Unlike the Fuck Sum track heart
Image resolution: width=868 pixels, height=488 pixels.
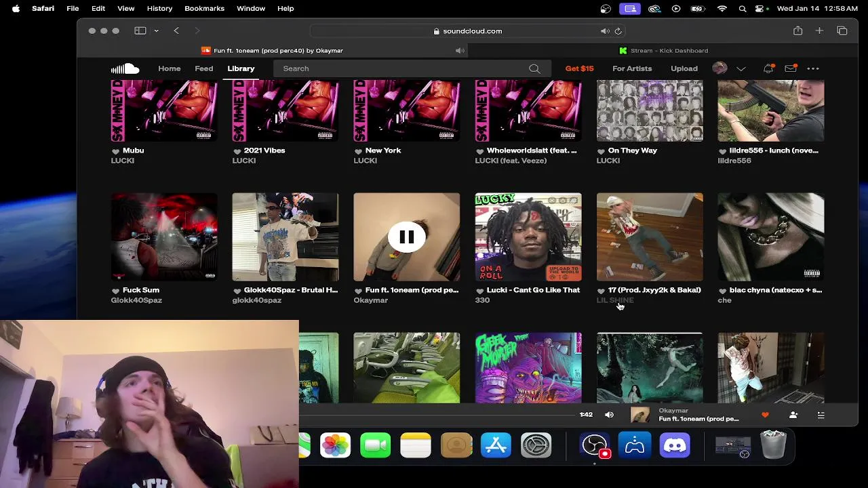[x=115, y=291]
